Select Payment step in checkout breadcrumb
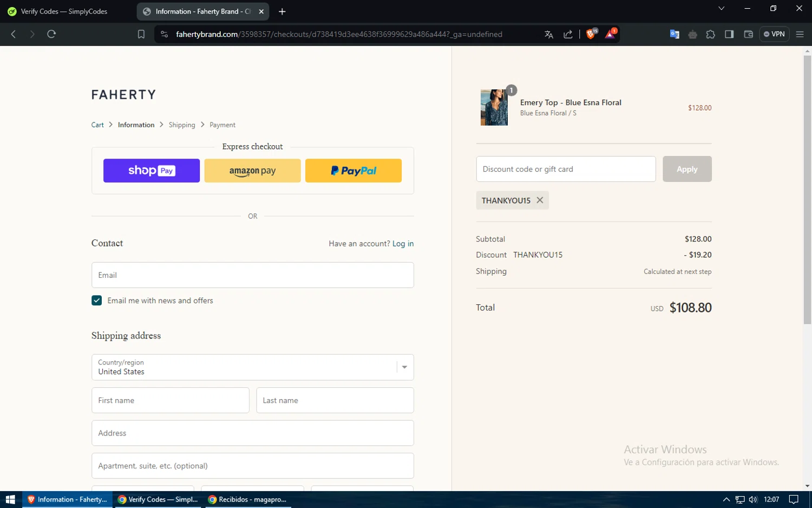This screenshot has height=508, width=812. [222, 125]
